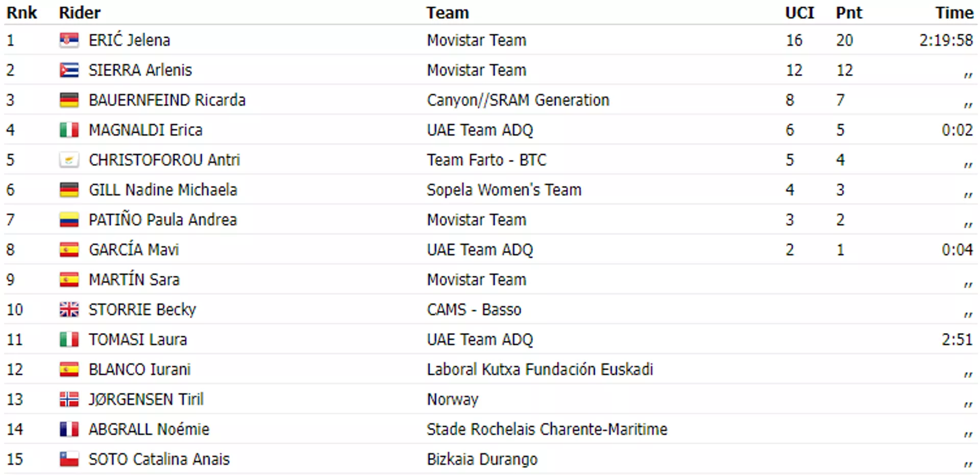Click the French flag beside ABGRALL Noémie
Screen dimensions: 980x475
(x=69, y=429)
